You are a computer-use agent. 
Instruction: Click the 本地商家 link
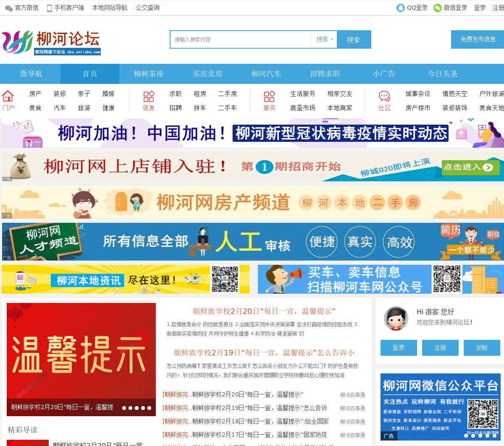[x=340, y=108]
